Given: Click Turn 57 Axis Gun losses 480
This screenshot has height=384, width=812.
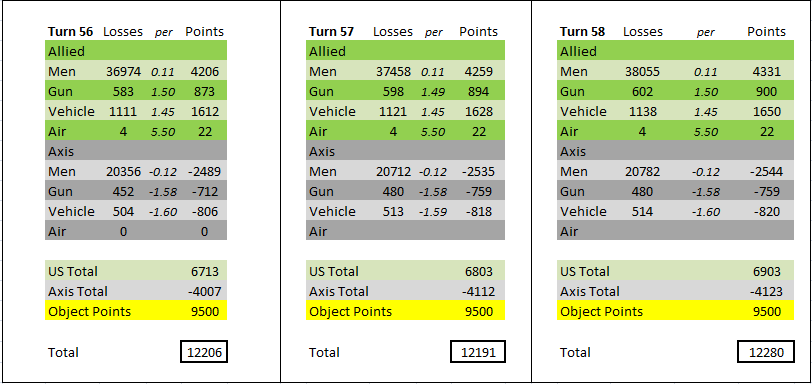Looking at the screenshot, I should 393,192.
